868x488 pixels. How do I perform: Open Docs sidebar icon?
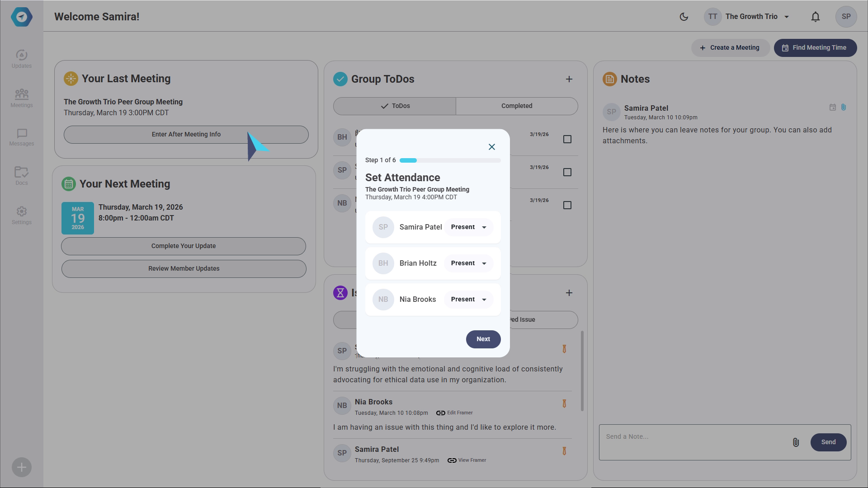[21, 176]
